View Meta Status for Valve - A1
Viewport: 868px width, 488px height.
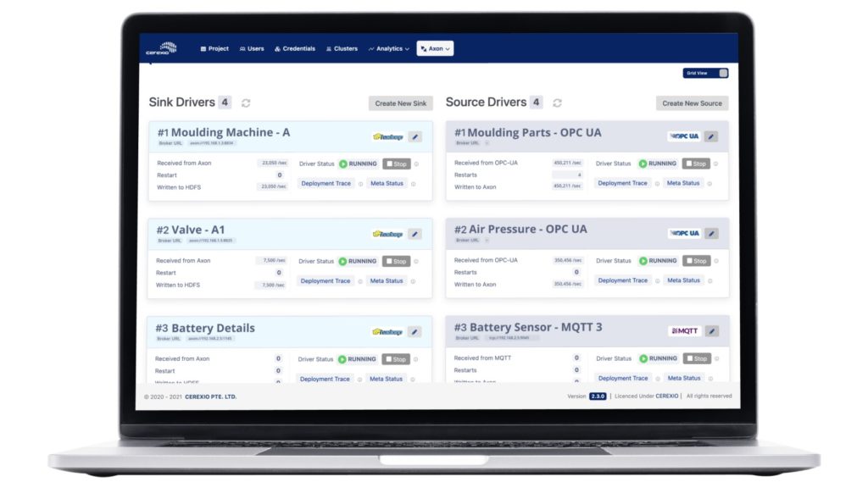(x=387, y=281)
